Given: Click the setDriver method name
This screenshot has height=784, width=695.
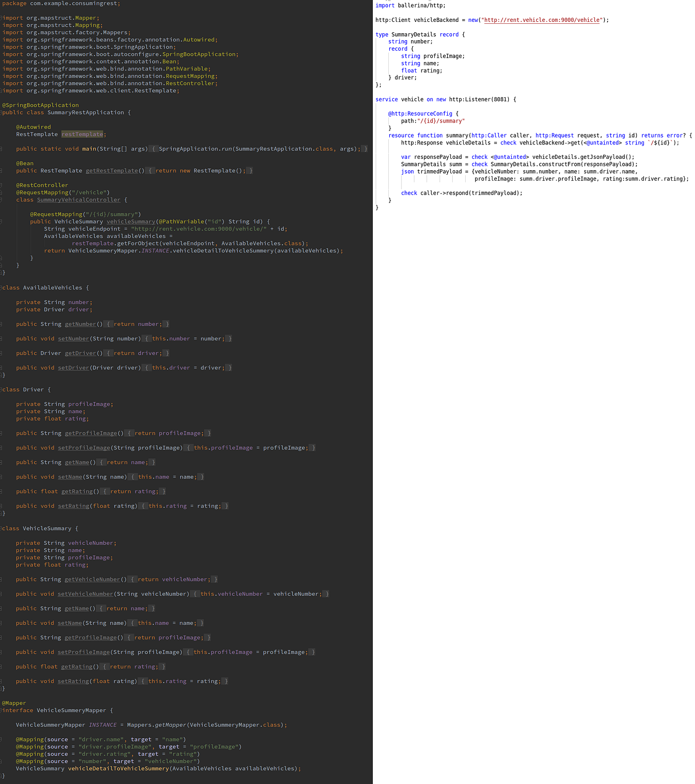Looking at the screenshot, I should (x=73, y=368).
